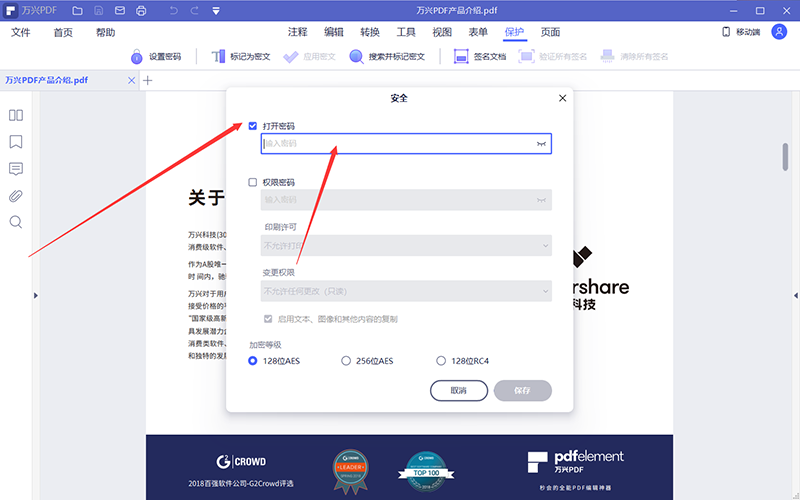The height and width of the screenshot is (500, 800).
Task: Select 标记为密文 tool
Action: [241, 57]
